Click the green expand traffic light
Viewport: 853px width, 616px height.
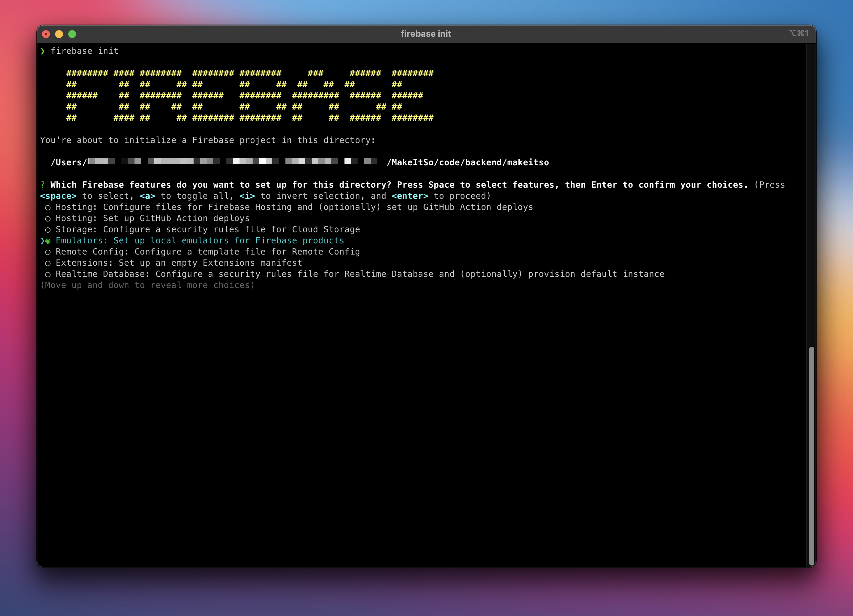pyautogui.click(x=72, y=34)
